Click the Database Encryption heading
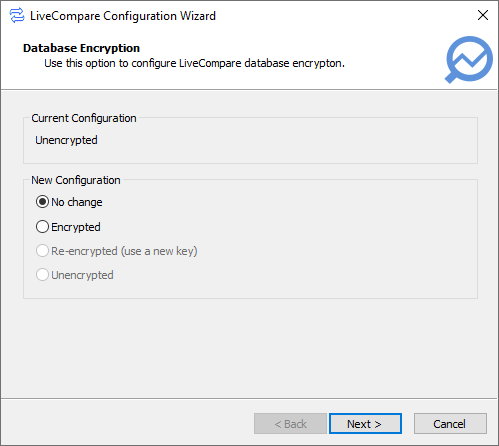Viewport: 499px width, 446px height. pyautogui.click(x=81, y=48)
